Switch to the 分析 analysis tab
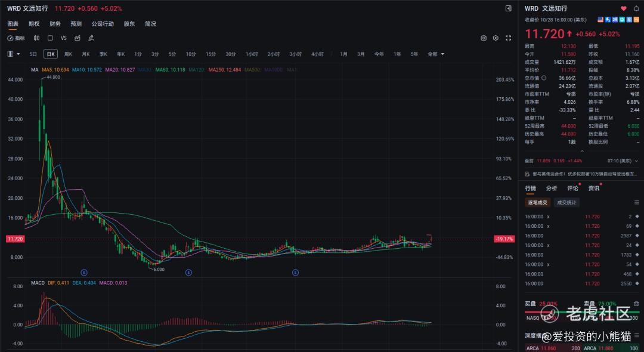The width and height of the screenshot is (644, 352). tap(552, 189)
